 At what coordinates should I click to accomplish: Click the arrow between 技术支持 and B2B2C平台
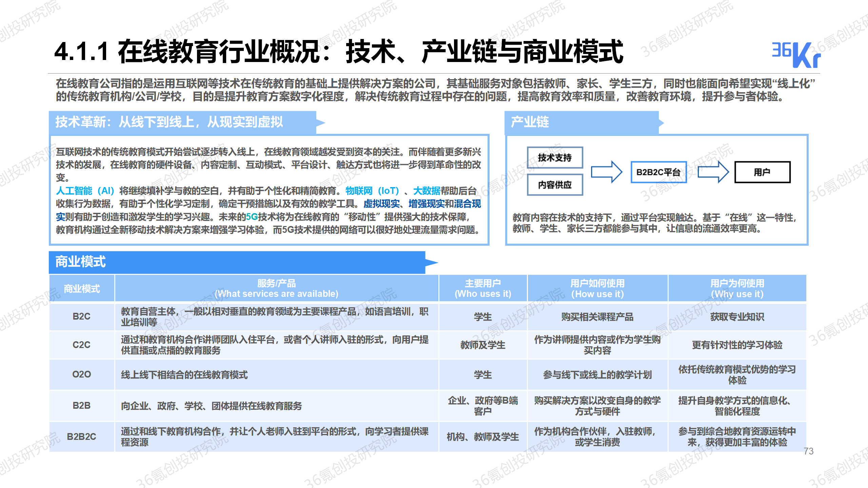click(x=607, y=172)
